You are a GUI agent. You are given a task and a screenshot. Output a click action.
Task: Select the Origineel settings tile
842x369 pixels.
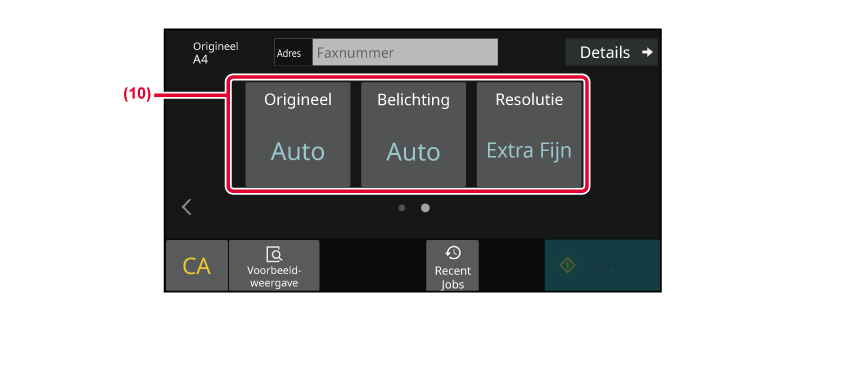click(x=297, y=134)
